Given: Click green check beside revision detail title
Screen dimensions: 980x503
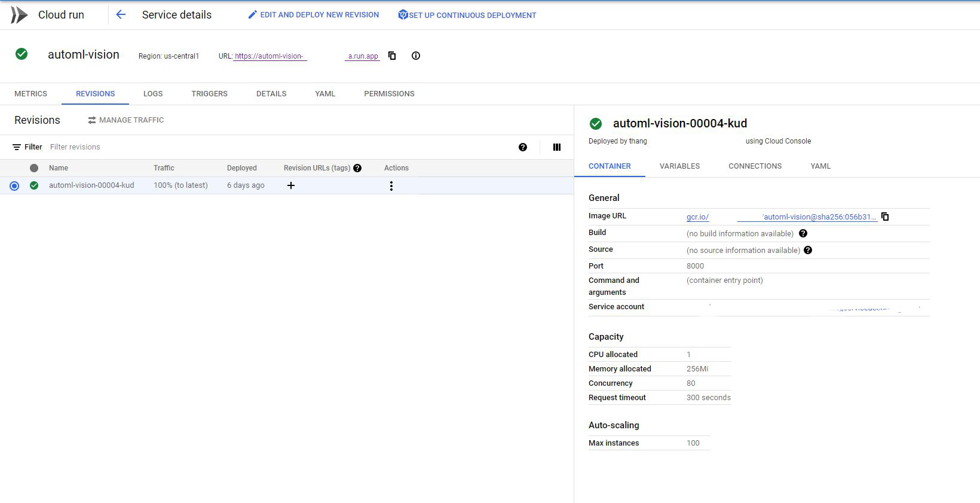Looking at the screenshot, I should pos(596,124).
